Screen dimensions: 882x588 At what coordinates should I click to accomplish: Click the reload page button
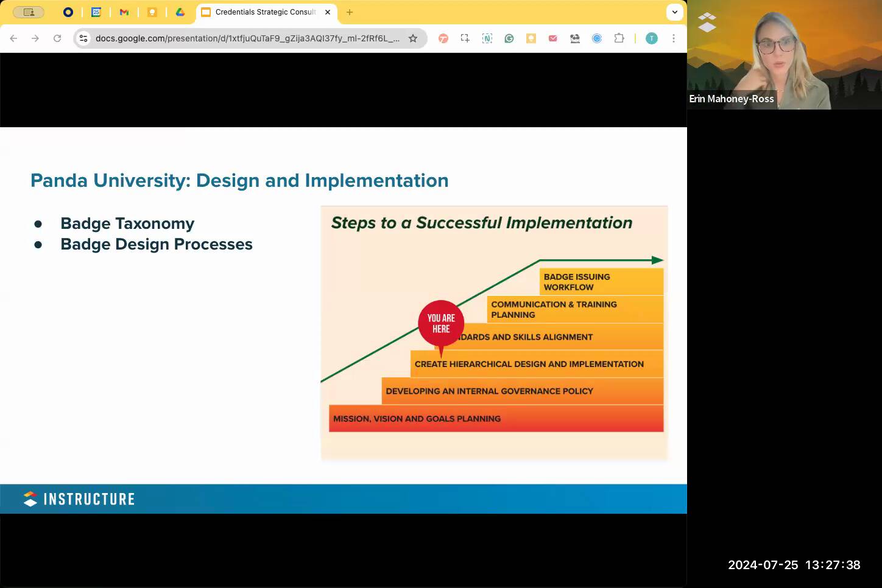(x=57, y=38)
